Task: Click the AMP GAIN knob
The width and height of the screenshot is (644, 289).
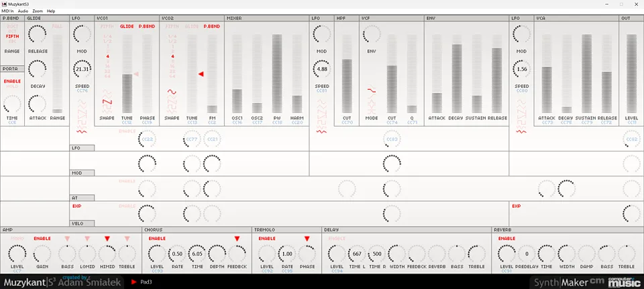Action: (x=42, y=253)
